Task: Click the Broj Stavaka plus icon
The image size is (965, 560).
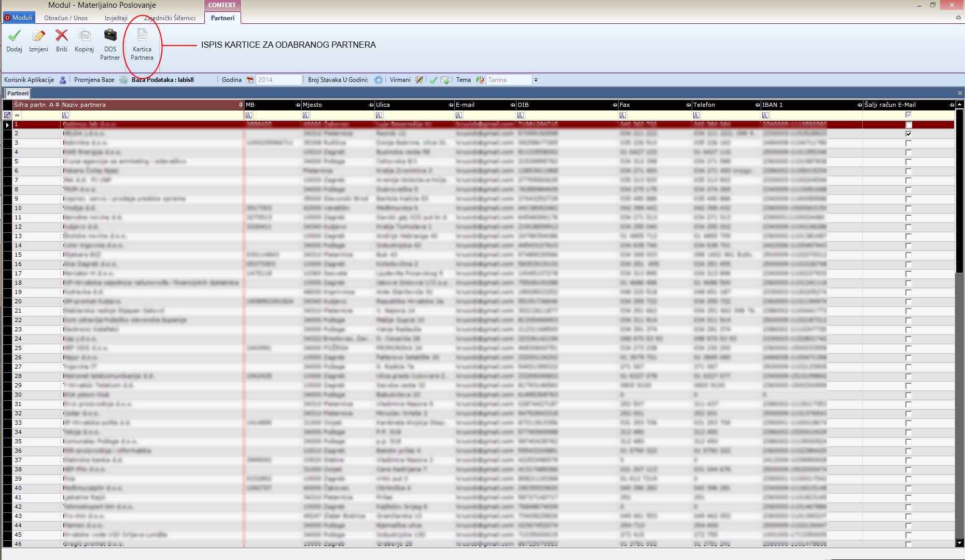Action: [379, 80]
